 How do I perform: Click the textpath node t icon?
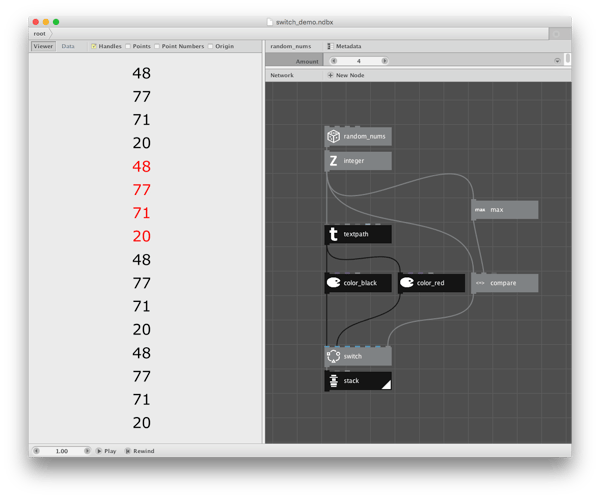(x=333, y=234)
